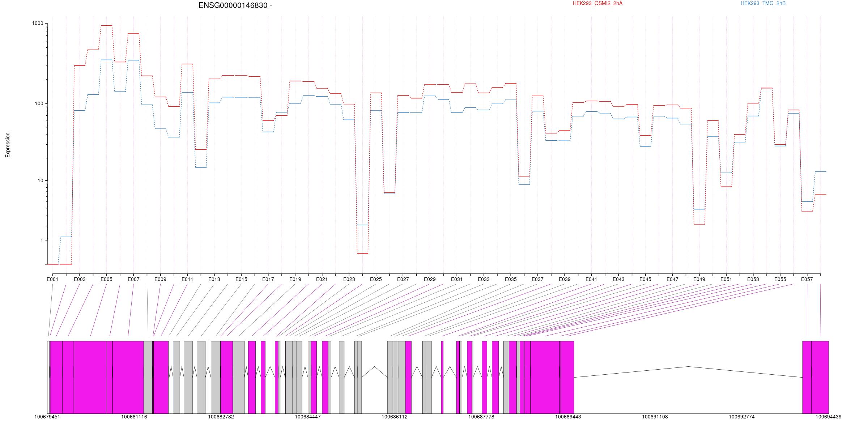Click exon label E017
Image resolution: width=868 pixels, height=434 pixels.
tap(268, 279)
